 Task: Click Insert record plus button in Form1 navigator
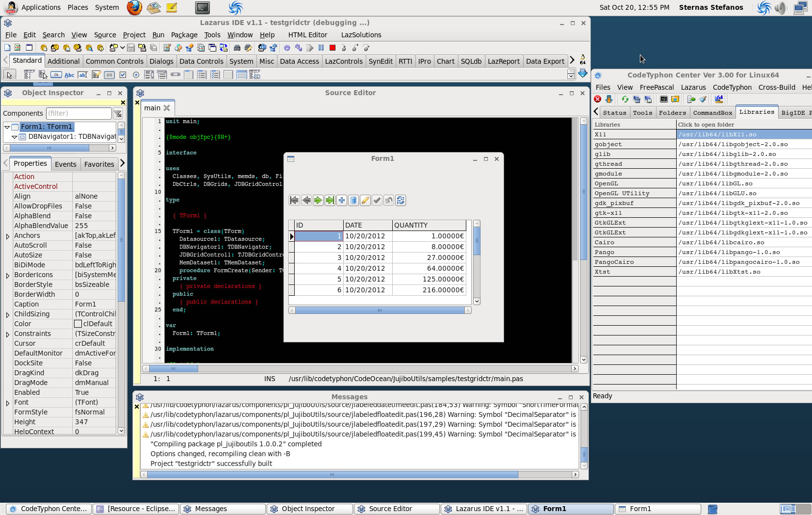tap(342, 200)
